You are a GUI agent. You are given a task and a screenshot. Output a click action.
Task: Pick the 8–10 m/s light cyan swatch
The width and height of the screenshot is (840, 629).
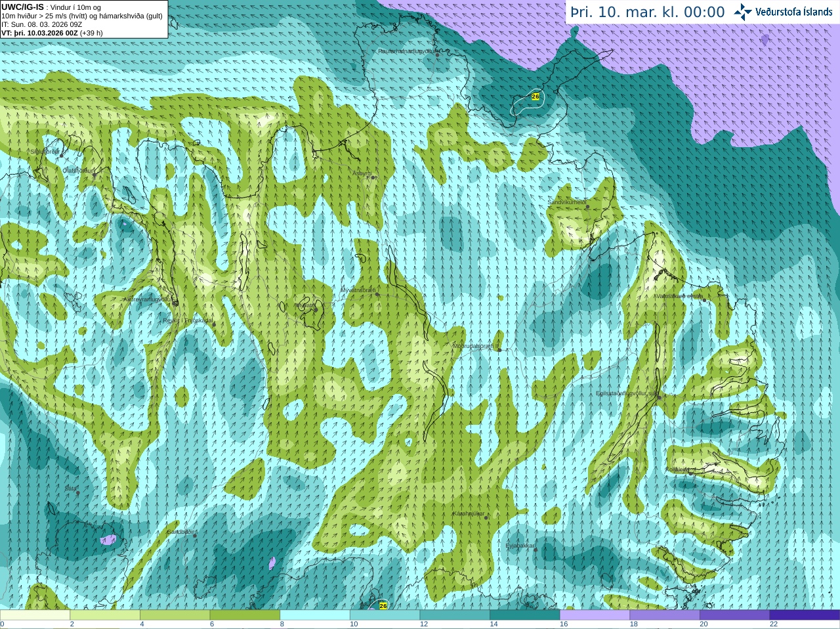click(315, 615)
